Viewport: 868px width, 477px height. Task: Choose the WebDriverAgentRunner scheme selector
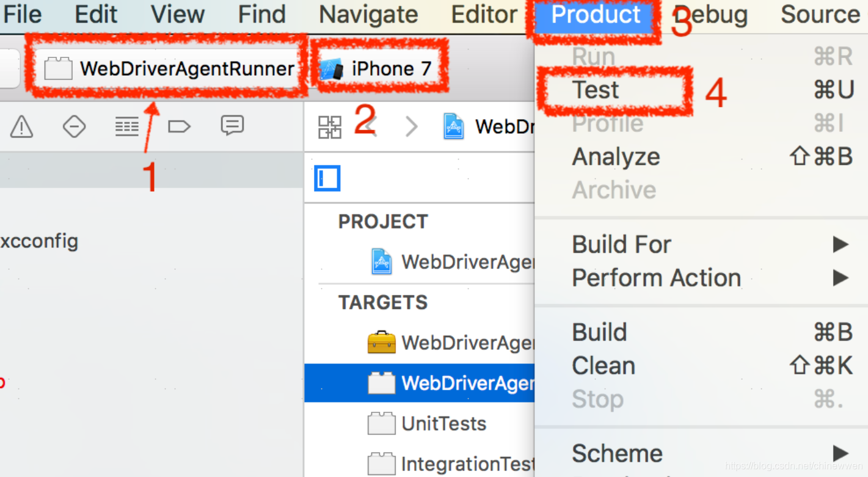click(x=170, y=68)
